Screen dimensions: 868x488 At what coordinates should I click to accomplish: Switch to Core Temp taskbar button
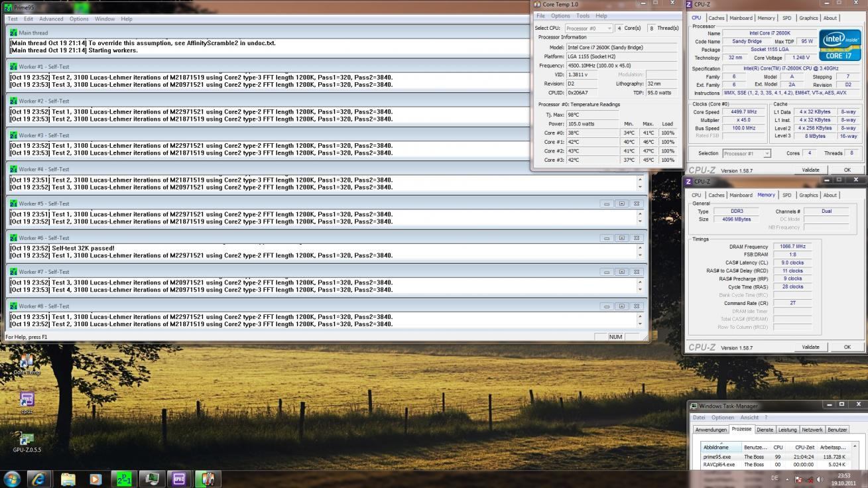208,478
